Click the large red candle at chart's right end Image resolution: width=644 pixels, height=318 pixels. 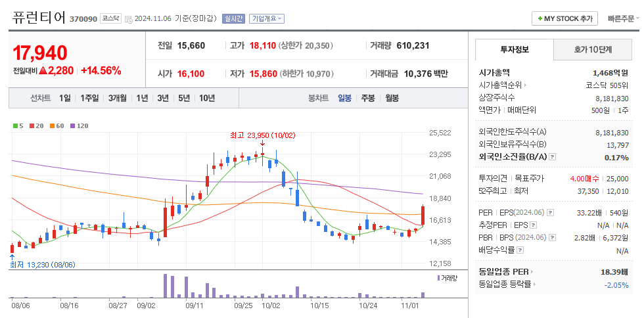point(423,216)
